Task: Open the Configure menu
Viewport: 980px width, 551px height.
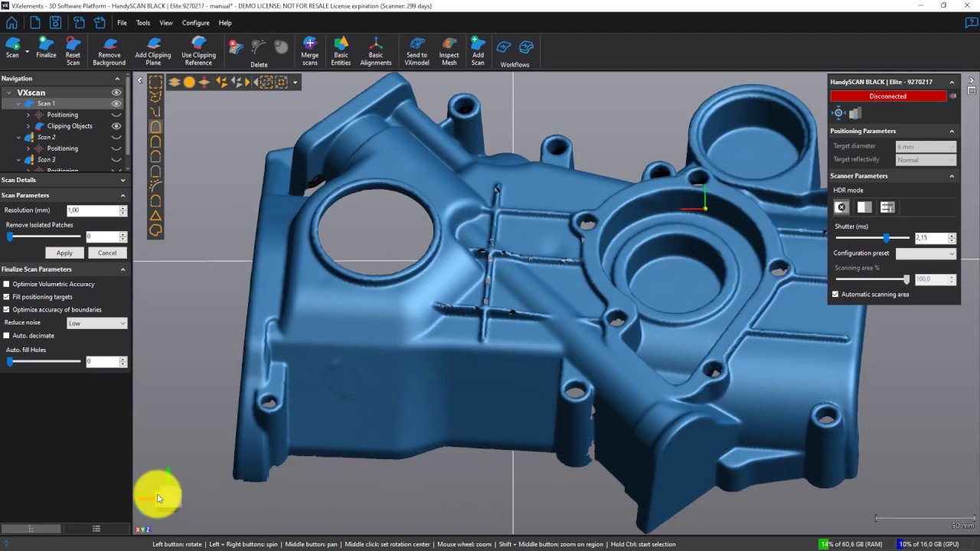Action: click(195, 23)
